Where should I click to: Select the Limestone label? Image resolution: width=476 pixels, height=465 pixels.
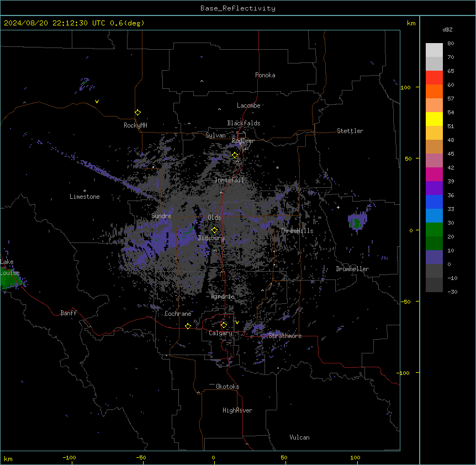pyautogui.click(x=84, y=197)
